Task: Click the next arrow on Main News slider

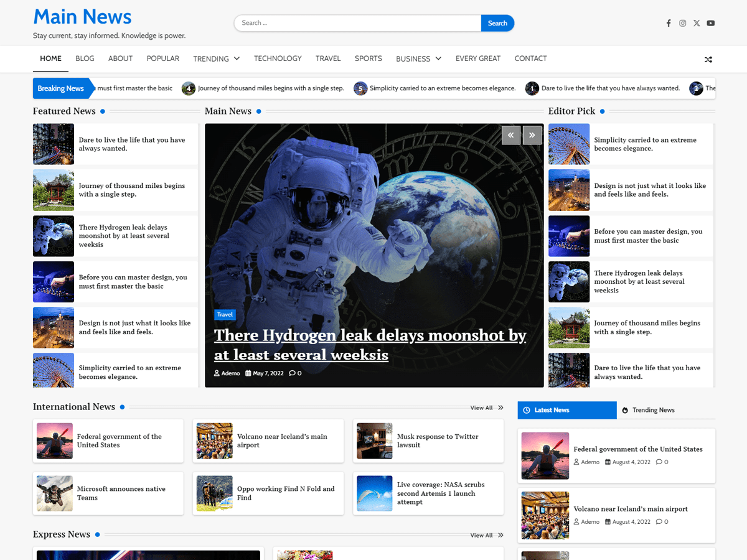Action: [532, 135]
